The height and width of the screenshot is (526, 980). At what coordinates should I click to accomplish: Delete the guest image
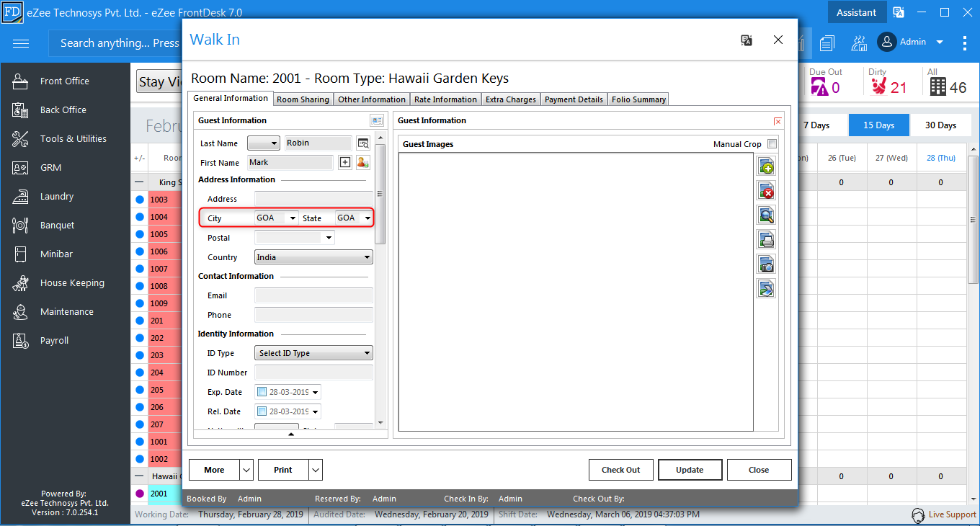(766, 191)
